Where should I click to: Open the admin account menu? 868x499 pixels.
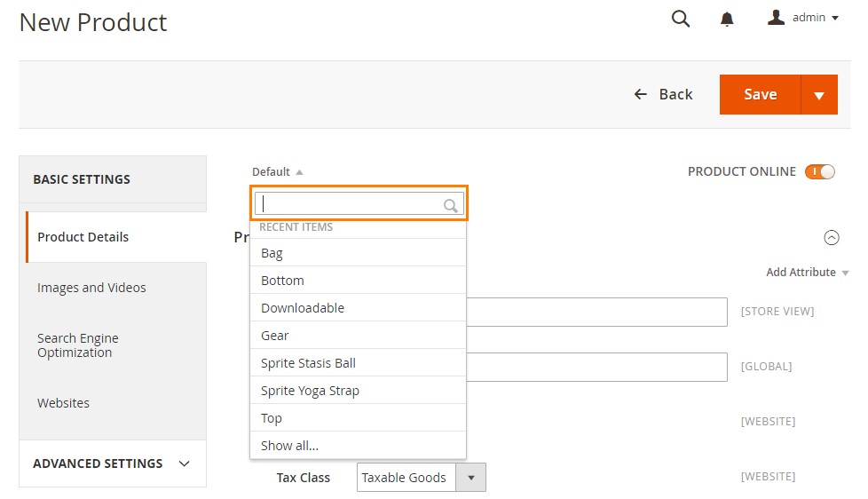coord(803,18)
